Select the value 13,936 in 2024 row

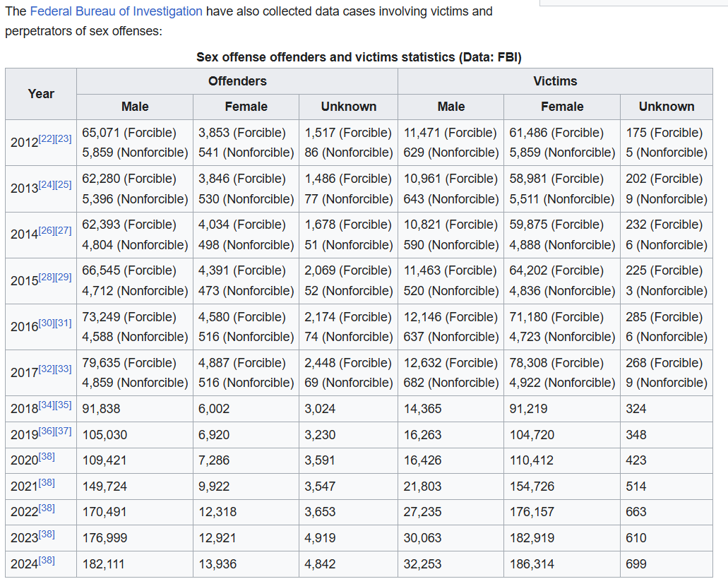[217, 564]
